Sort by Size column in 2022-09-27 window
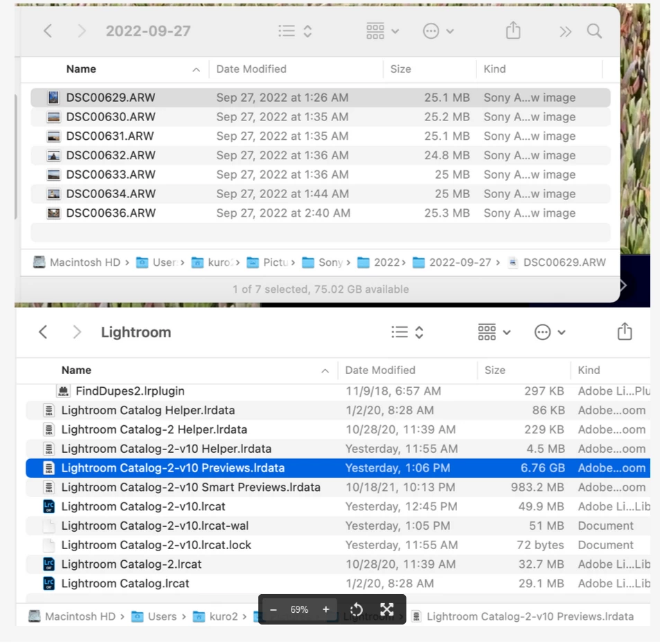Image resolution: width=660 pixels, height=644 pixels. [400, 69]
